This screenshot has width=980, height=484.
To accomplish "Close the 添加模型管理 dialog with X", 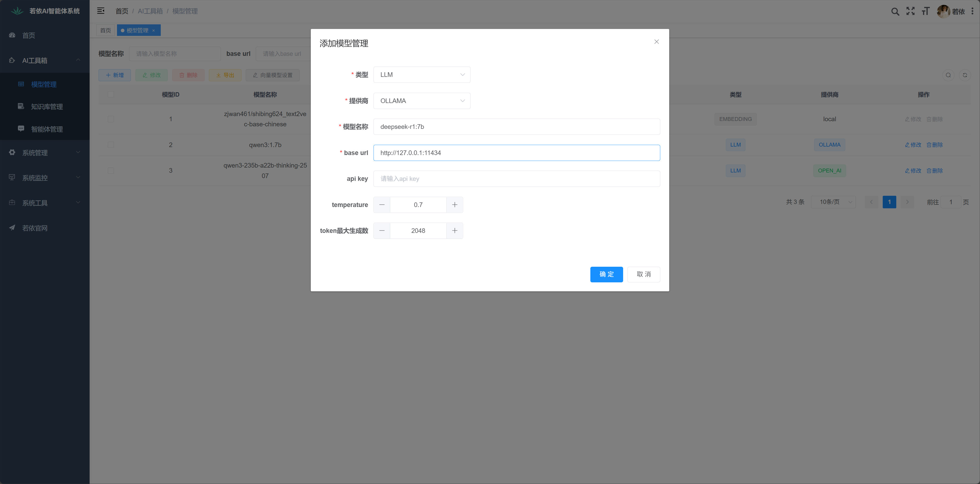I will coord(656,42).
